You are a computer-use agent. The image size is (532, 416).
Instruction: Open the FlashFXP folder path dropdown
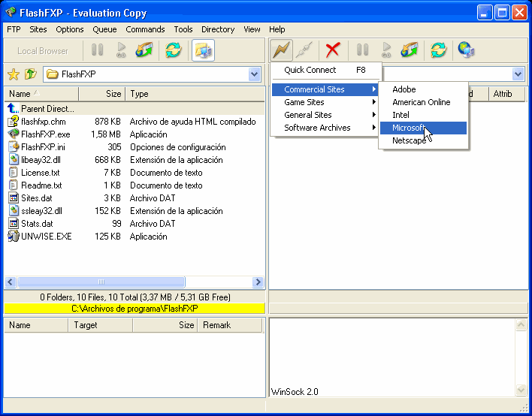[x=254, y=74]
